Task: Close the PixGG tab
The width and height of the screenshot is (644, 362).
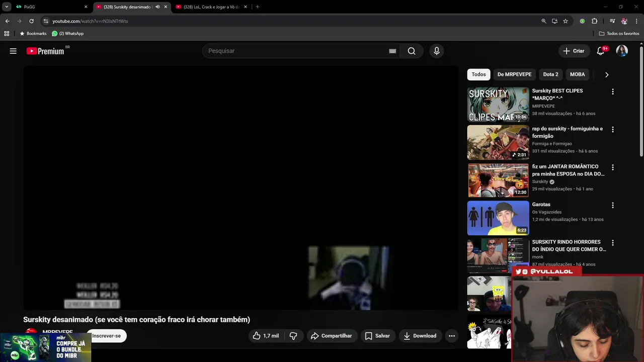Action: point(86,7)
